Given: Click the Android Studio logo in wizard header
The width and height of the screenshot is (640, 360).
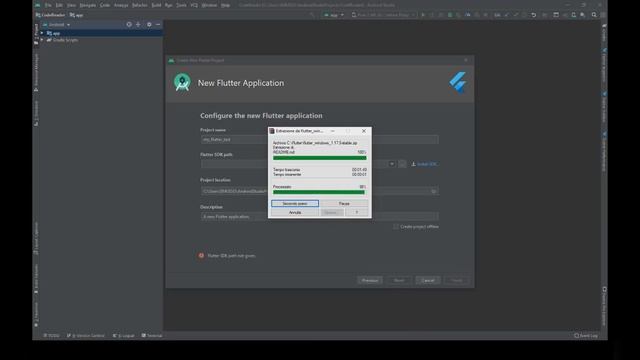Looking at the screenshot, I should pyautogui.click(x=182, y=82).
